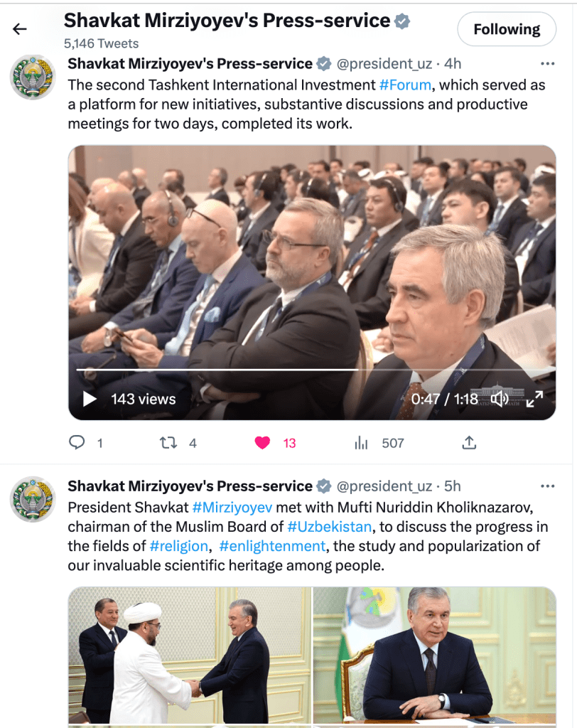Open handshake photo with the Mufti
577x728 pixels.
tap(190, 655)
